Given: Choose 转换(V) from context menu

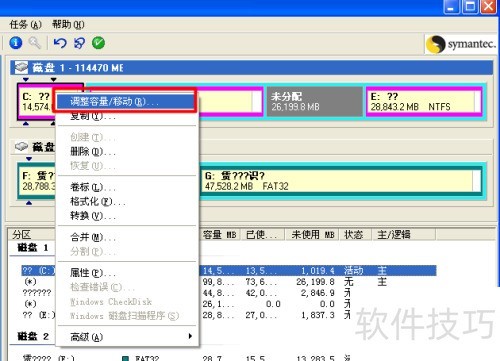Looking at the screenshot, I should coord(127,216).
